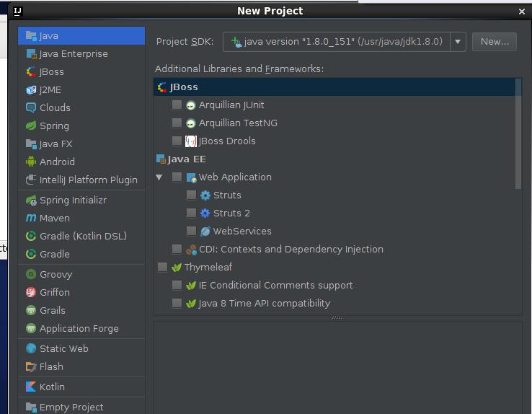
Task: Collapse the Web Application tree node
Action: [159, 177]
